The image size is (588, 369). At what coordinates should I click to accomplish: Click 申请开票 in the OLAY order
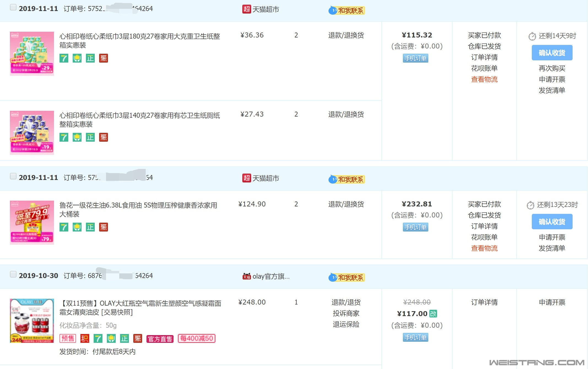point(552,302)
